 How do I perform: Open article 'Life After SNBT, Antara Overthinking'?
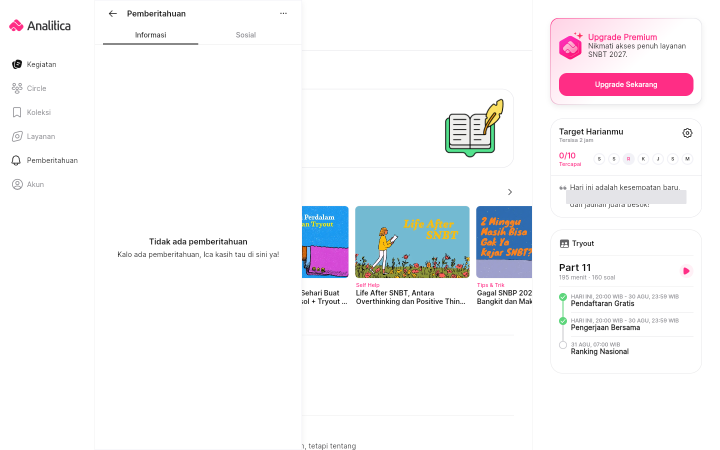click(x=411, y=297)
